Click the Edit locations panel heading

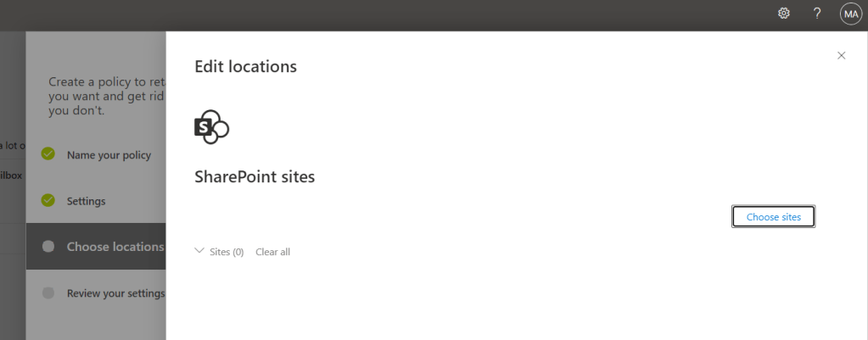pos(246,66)
